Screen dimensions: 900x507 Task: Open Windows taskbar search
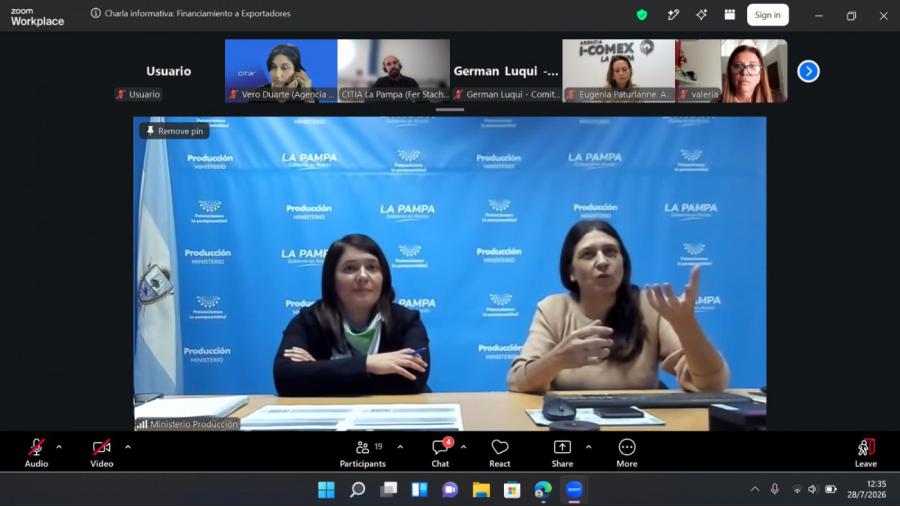pos(358,490)
